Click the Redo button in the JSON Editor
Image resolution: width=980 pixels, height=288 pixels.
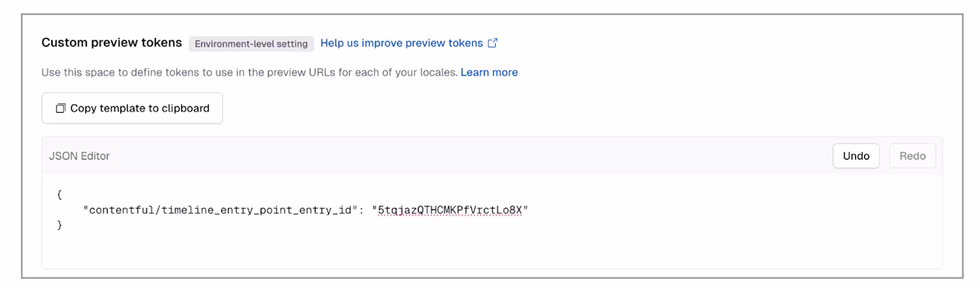click(x=912, y=157)
